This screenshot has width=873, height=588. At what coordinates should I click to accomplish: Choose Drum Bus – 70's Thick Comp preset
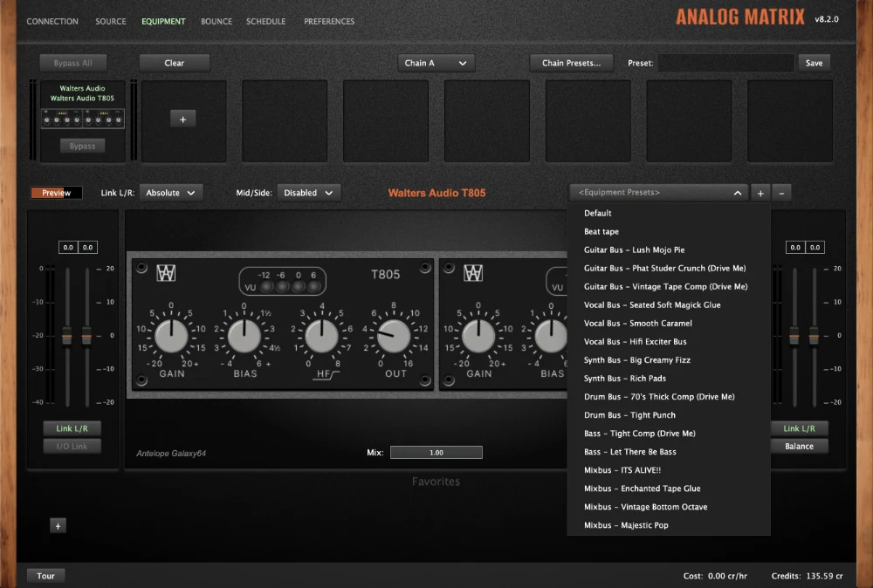(x=669, y=397)
